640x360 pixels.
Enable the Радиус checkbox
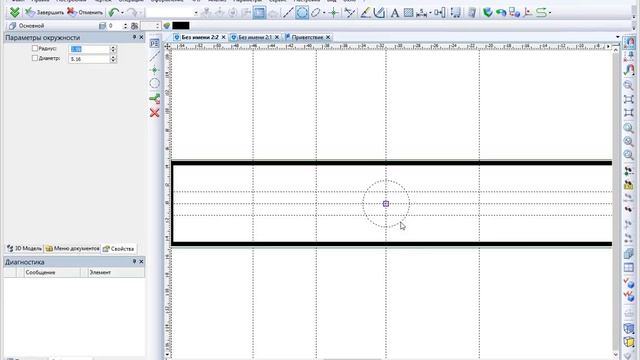[x=35, y=48]
